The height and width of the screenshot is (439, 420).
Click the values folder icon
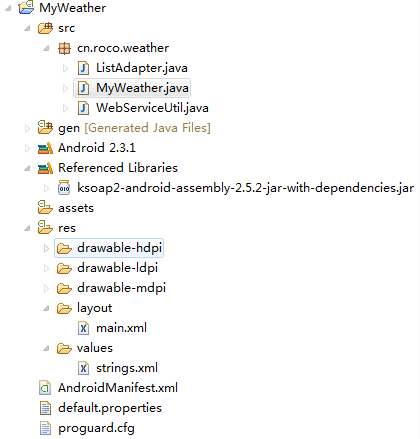[x=64, y=348]
